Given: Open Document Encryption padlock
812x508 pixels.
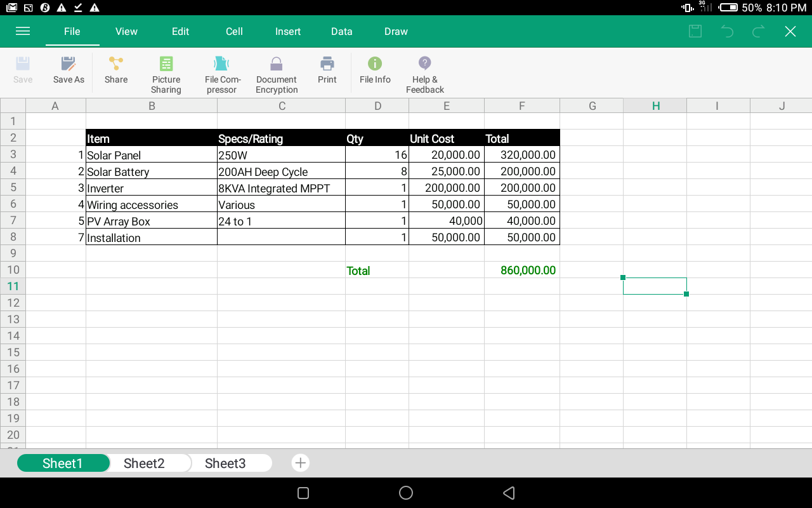Looking at the screenshot, I should (x=276, y=64).
